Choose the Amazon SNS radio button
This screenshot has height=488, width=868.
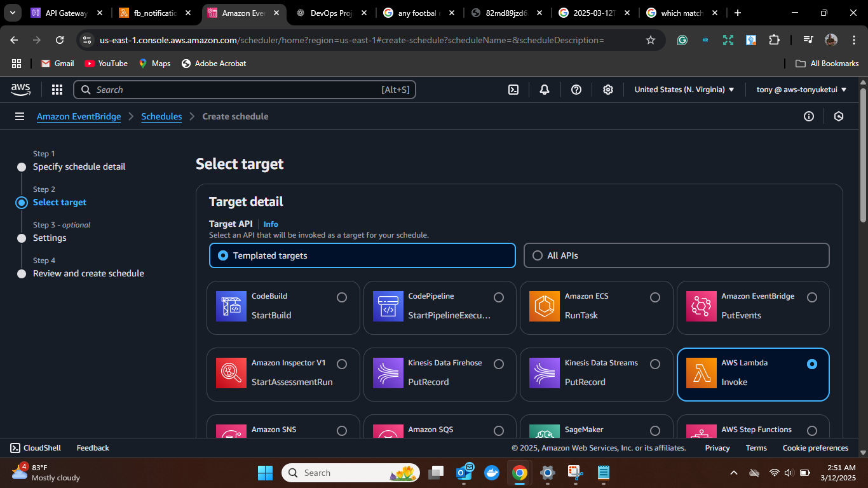(342, 431)
